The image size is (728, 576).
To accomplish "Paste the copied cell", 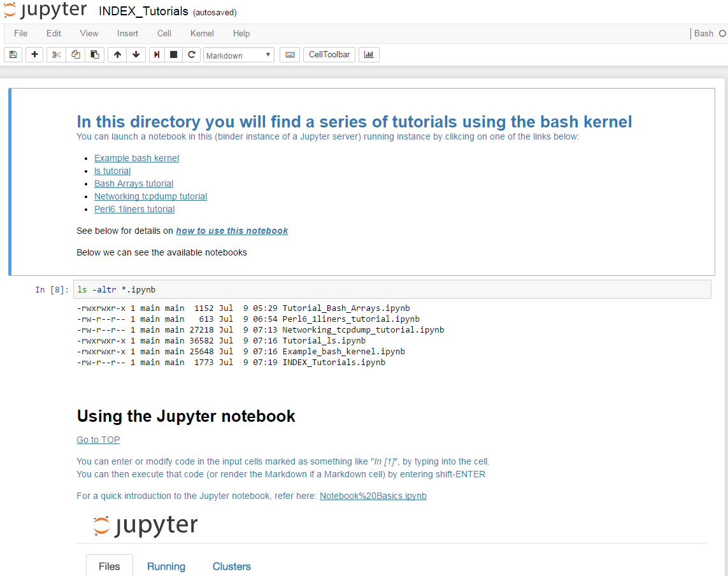I will pyautogui.click(x=94, y=54).
